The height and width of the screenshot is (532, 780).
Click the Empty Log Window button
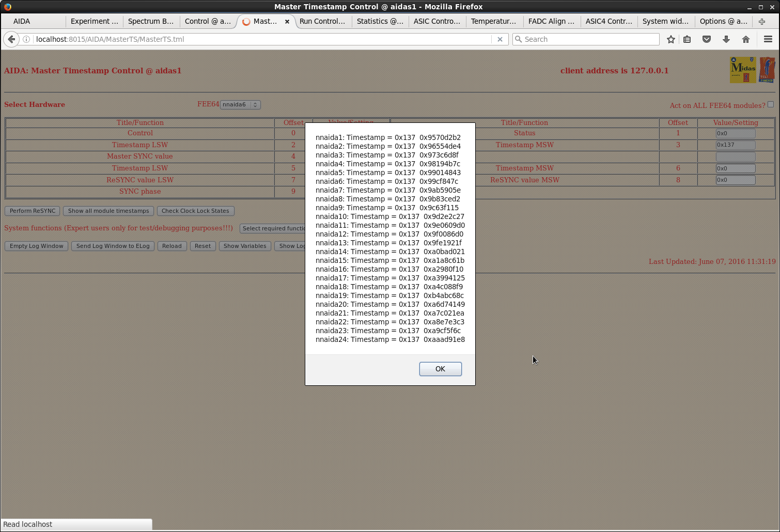pyautogui.click(x=36, y=246)
